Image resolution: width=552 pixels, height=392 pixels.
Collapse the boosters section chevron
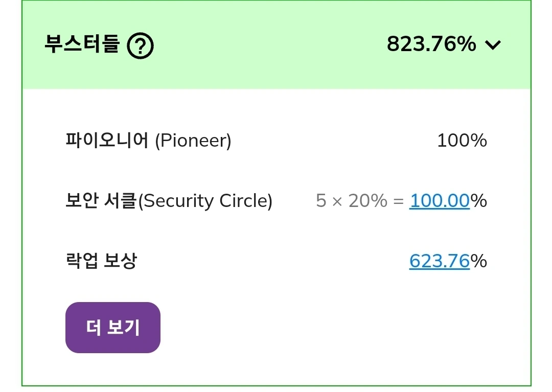click(493, 45)
